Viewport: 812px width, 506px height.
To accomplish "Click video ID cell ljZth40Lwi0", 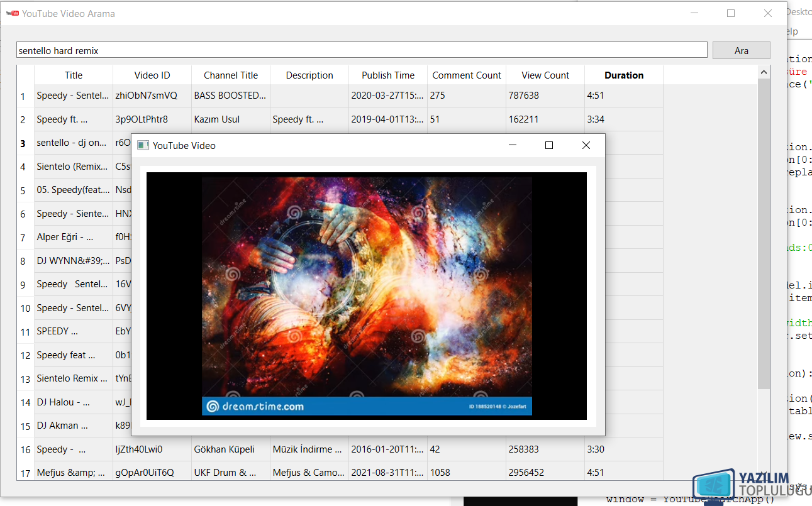I will click(152, 449).
